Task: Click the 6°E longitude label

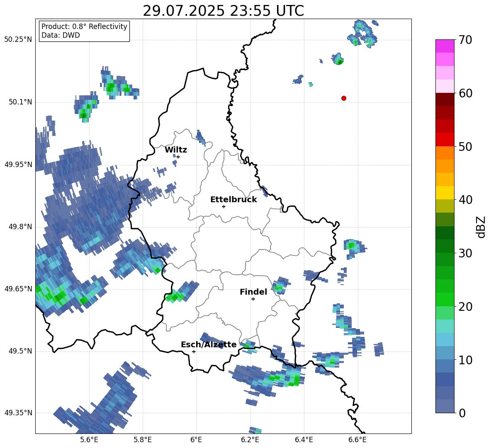Action: pyautogui.click(x=197, y=440)
